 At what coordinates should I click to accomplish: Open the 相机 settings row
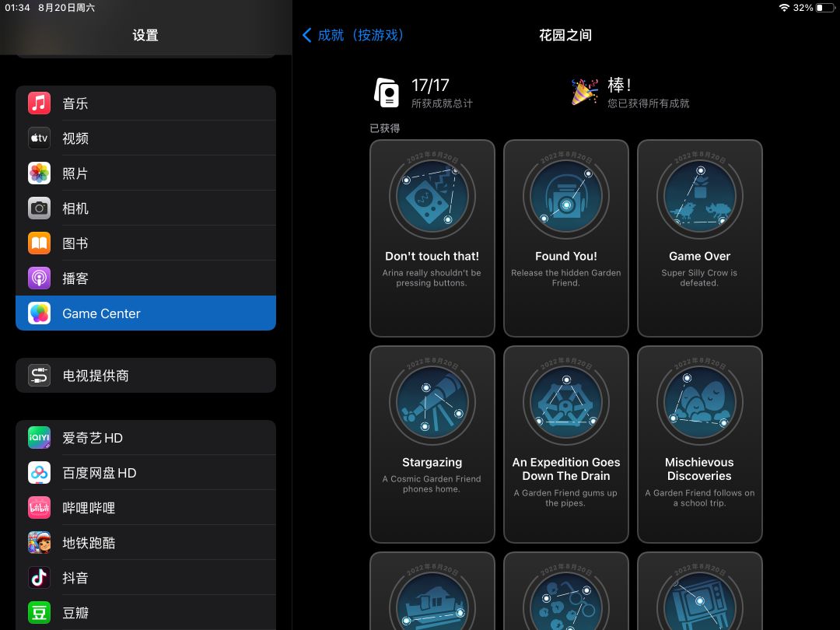(x=145, y=208)
